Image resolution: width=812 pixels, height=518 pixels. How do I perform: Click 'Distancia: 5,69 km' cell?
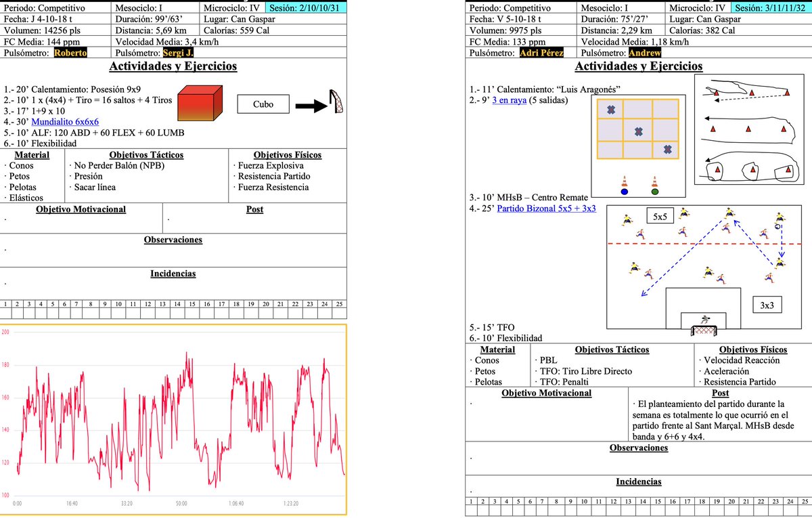point(156,30)
